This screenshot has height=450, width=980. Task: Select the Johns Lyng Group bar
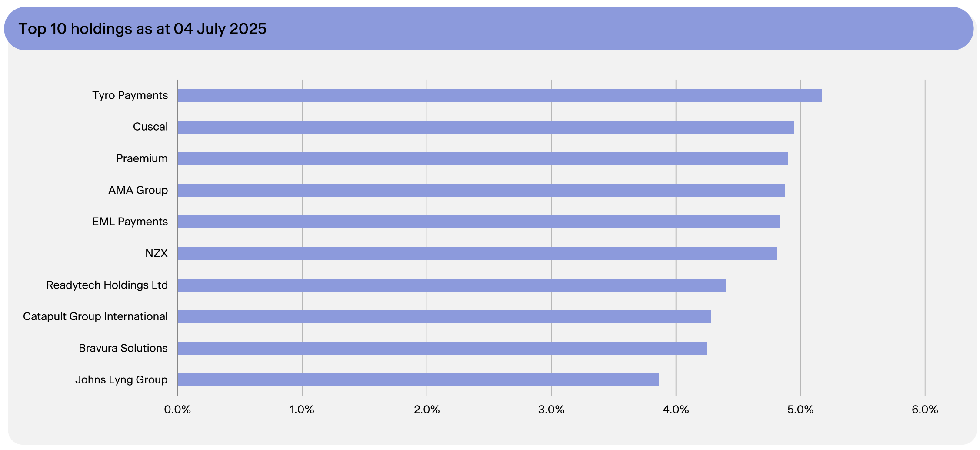418,380
